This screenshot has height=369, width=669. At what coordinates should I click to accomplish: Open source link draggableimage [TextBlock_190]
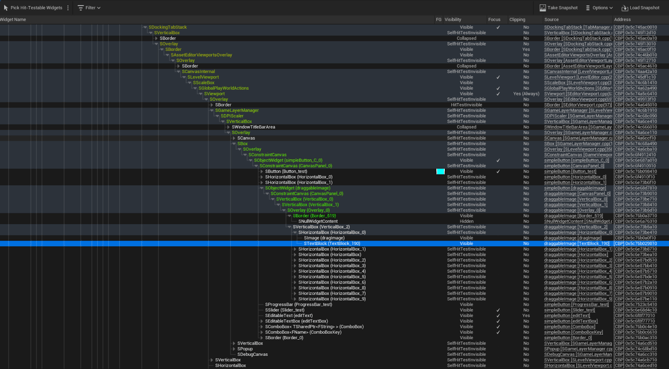click(577, 244)
